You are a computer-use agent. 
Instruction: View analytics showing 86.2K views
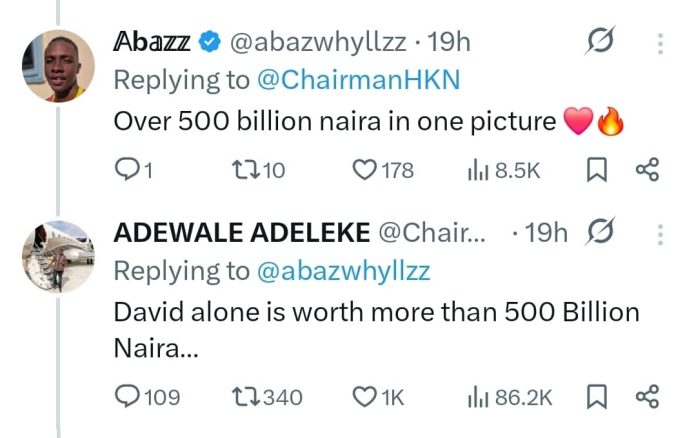click(477, 397)
